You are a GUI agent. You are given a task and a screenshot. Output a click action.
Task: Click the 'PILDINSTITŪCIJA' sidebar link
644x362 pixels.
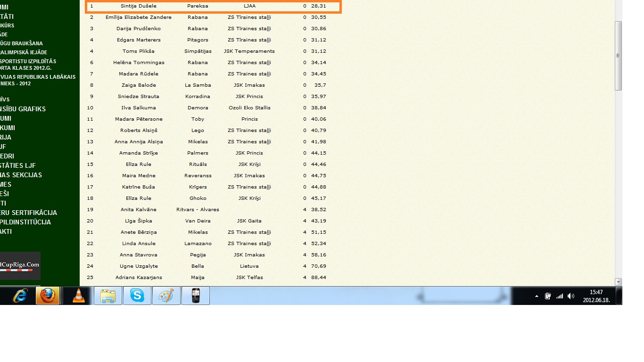coord(25,222)
